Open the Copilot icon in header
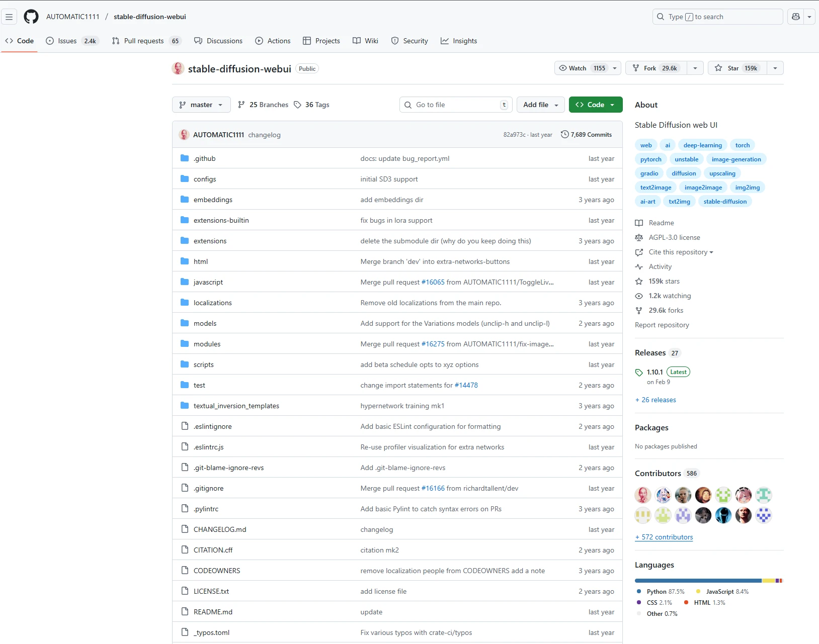The width and height of the screenshot is (819, 644). pyautogui.click(x=796, y=17)
